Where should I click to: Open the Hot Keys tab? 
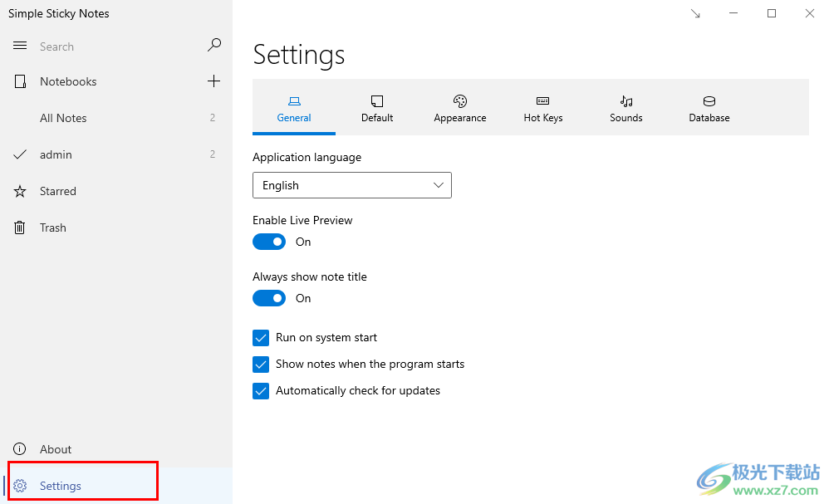(x=543, y=108)
